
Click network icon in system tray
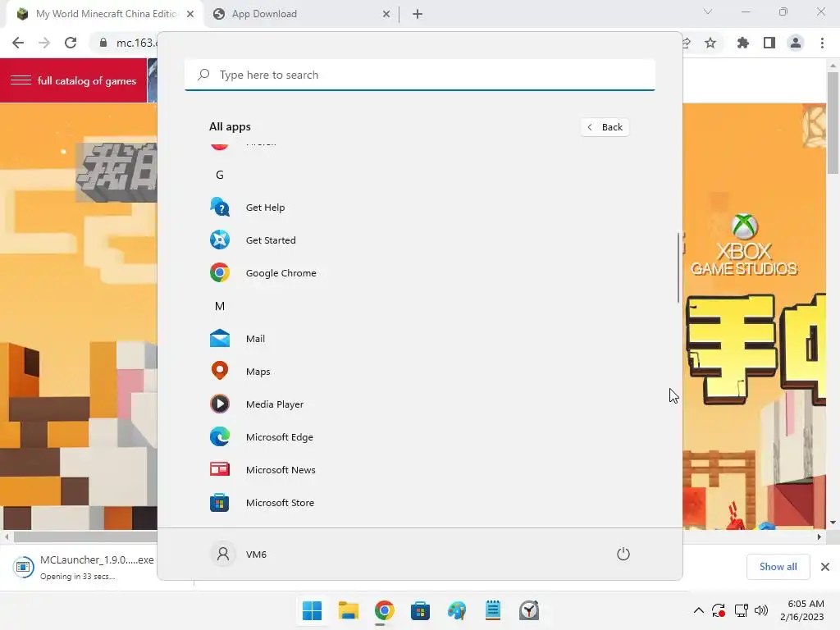click(742, 610)
